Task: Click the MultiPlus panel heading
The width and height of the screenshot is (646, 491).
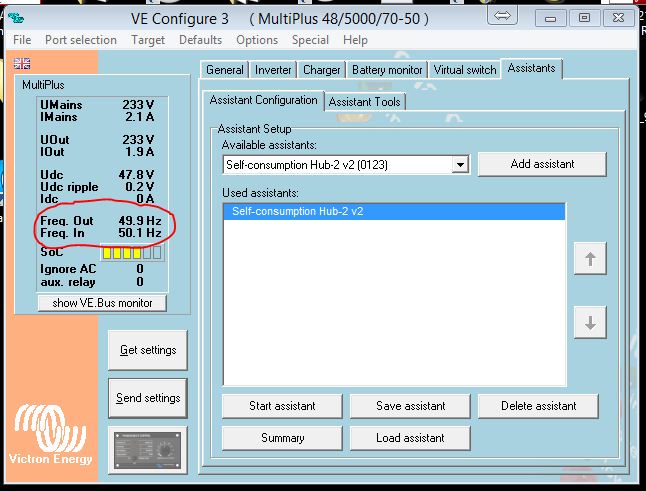Action: 43,85
